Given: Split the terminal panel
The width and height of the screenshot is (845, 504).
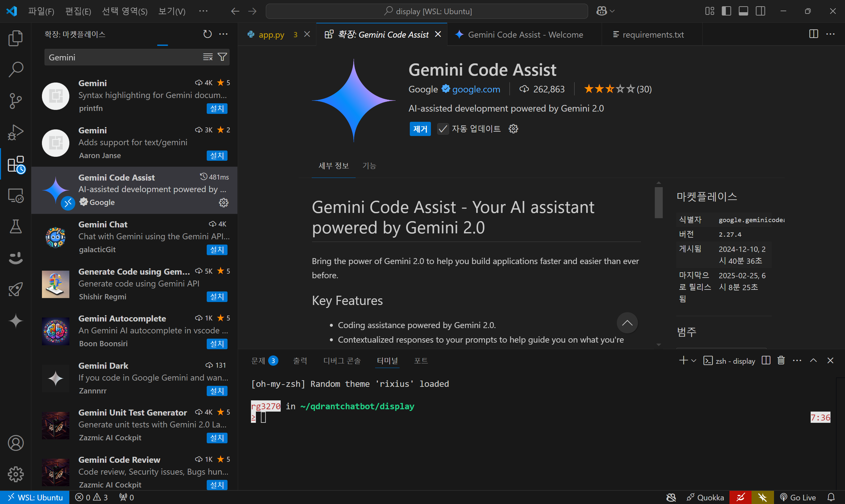Looking at the screenshot, I should point(766,360).
